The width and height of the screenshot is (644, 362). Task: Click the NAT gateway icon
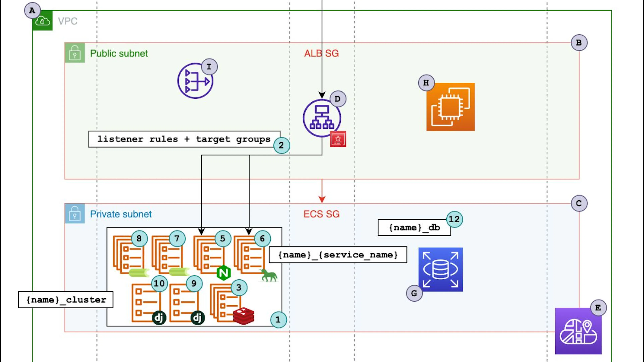[195, 81]
